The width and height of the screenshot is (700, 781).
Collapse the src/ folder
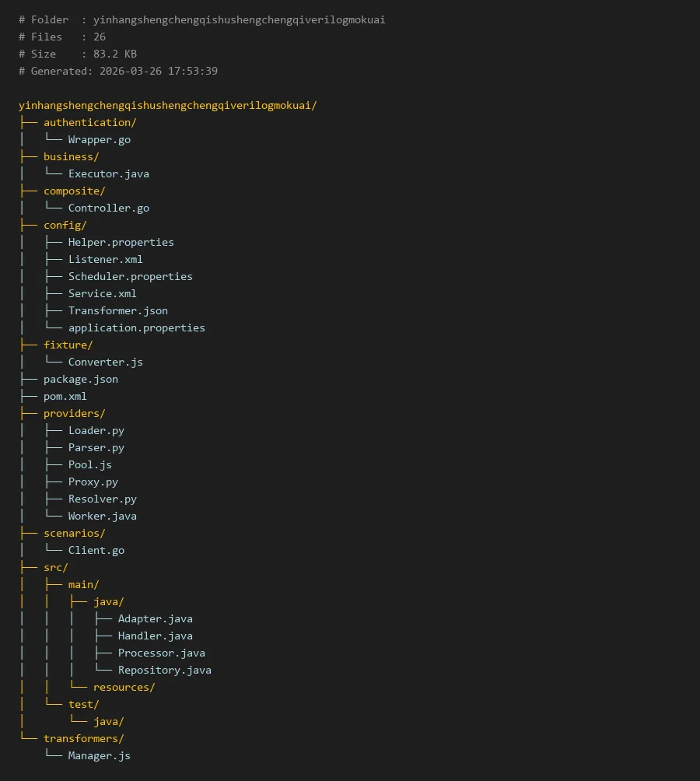(x=55, y=567)
